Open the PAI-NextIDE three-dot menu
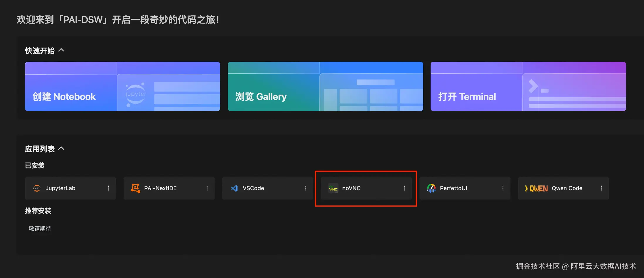This screenshot has height=278, width=644. coord(207,188)
